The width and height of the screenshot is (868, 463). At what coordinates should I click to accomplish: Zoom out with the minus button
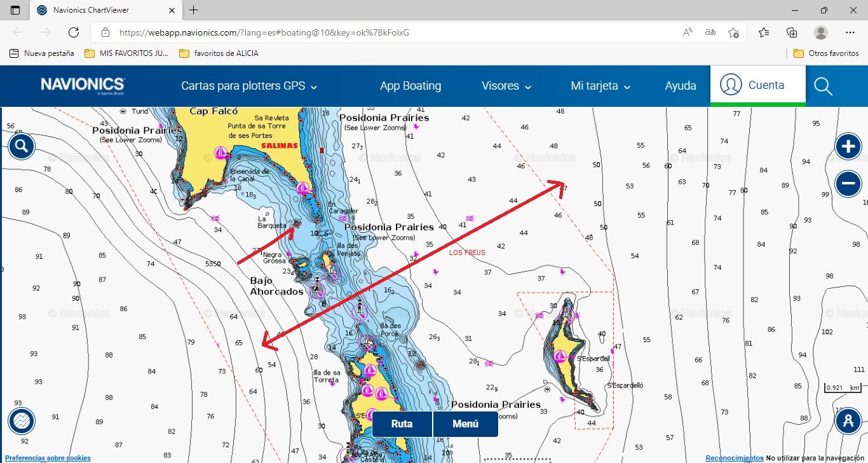pos(848,184)
